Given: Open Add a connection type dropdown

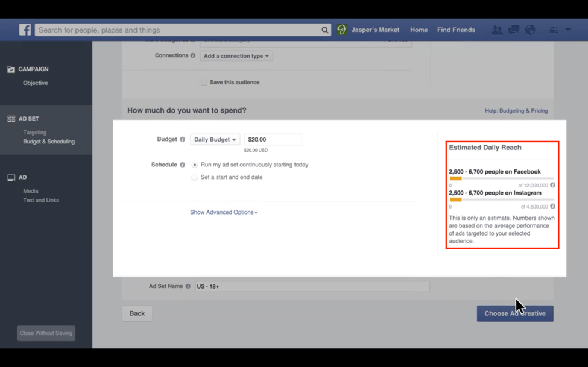Looking at the screenshot, I should (x=236, y=56).
